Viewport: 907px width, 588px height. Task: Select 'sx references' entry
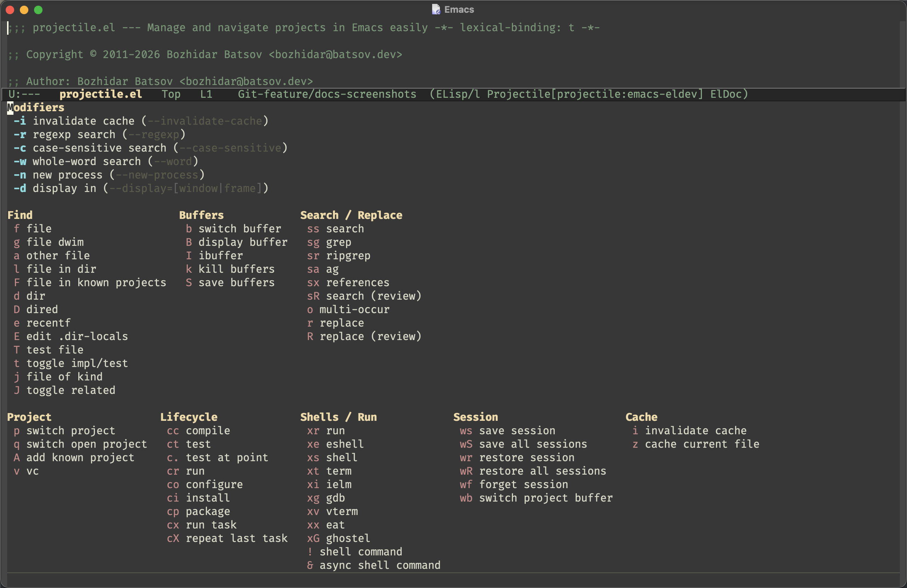click(x=348, y=283)
